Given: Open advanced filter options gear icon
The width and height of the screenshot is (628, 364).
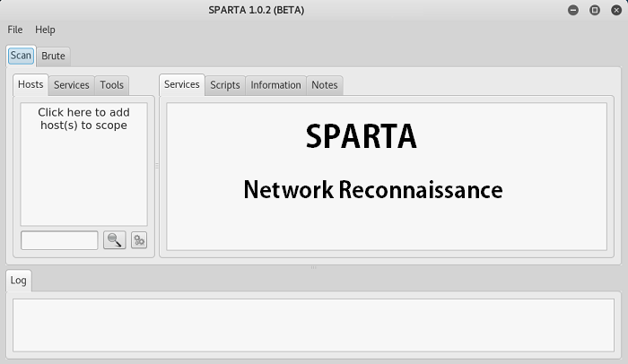Looking at the screenshot, I should point(139,240).
